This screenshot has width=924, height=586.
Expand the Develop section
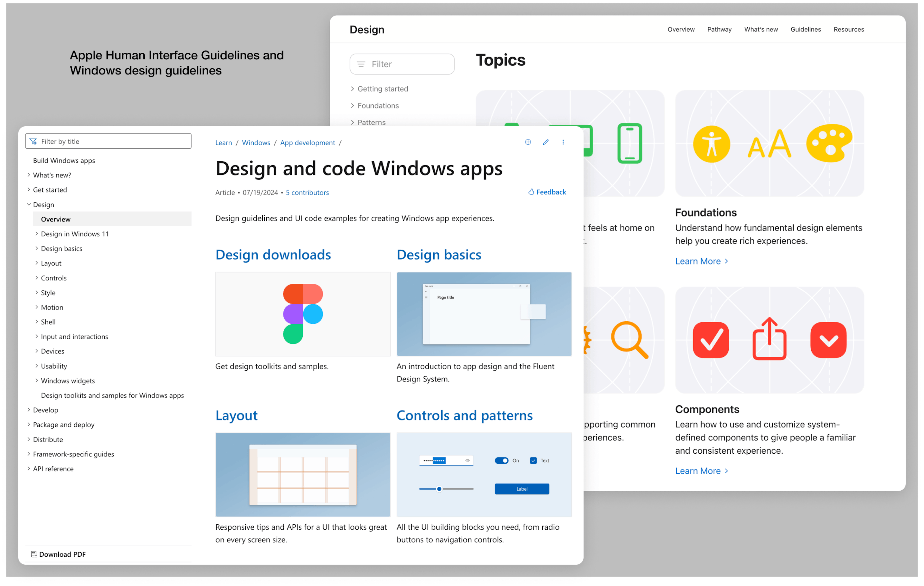(x=29, y=410)
